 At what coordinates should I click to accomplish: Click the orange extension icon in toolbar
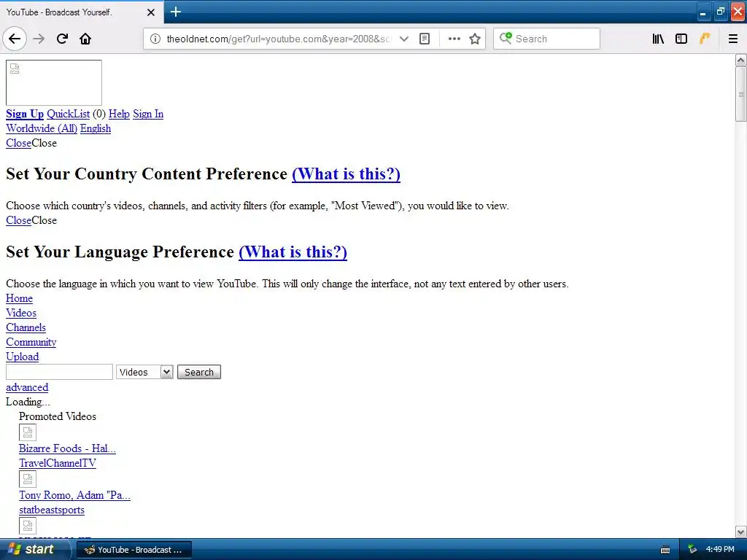pos(705,39)
